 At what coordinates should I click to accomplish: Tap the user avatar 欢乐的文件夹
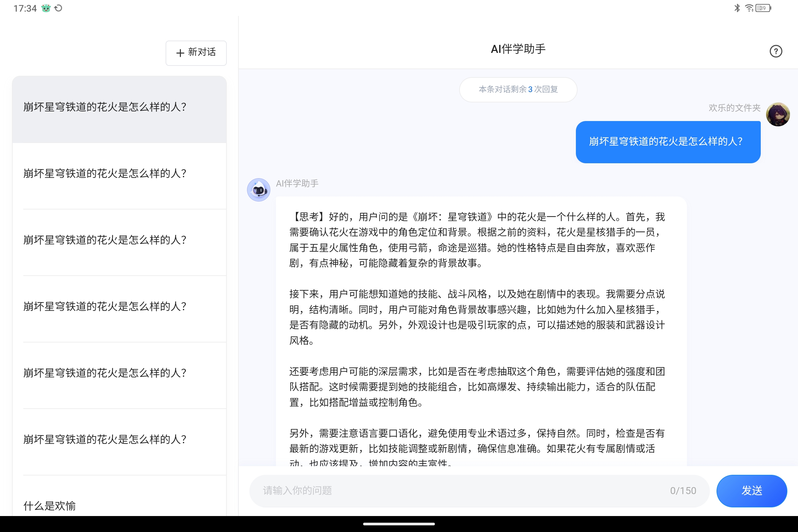pos(778,114)
